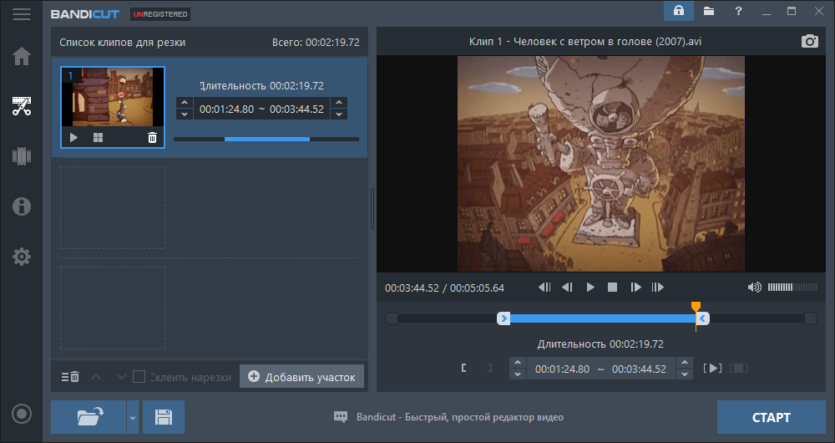
Task: Increase clip end time 00:03:44.52 in list
Action: (x=339, y=103)
